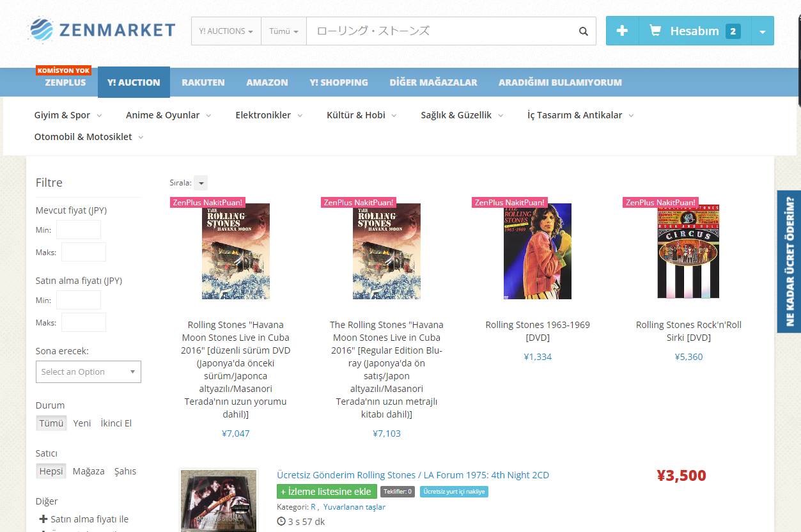Select Yeni condition filter
The width and height of the screenshot is (801, 532).
(82, 423)
